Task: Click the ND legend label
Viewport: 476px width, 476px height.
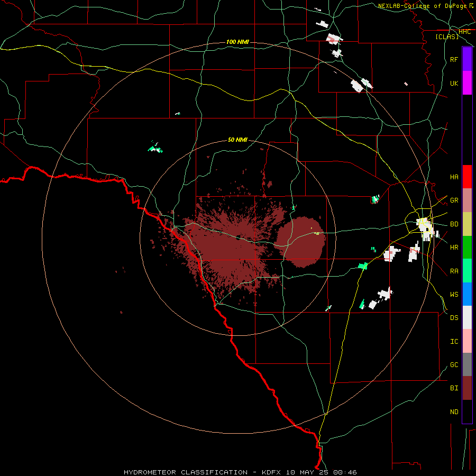Action: (454, 412)
